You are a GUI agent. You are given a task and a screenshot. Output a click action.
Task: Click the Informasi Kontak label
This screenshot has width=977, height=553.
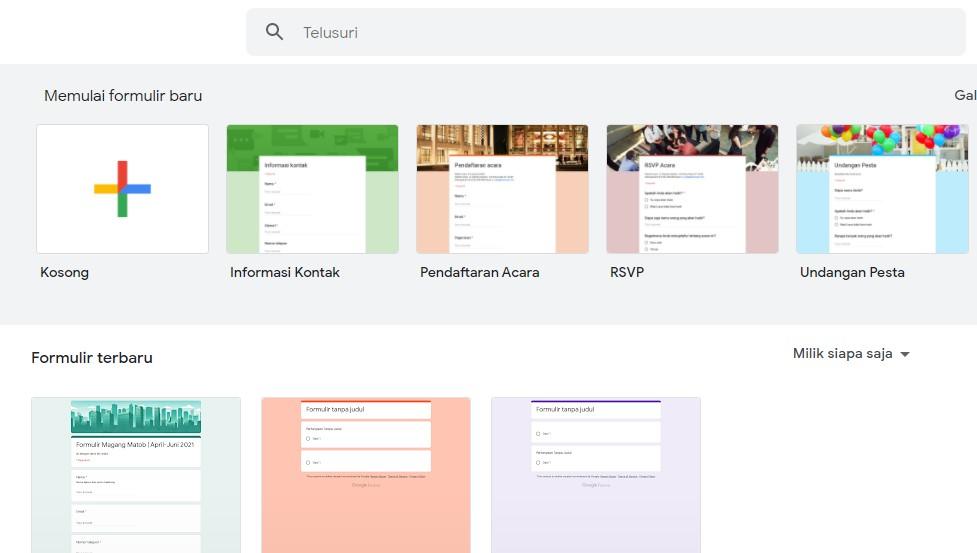coord(285,272)
